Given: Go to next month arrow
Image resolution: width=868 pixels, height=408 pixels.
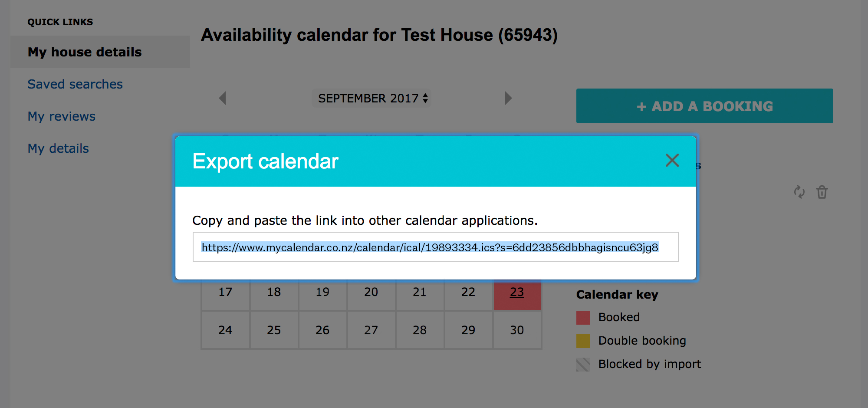Looking at the screenshot, I should click(x=508, y=98).
